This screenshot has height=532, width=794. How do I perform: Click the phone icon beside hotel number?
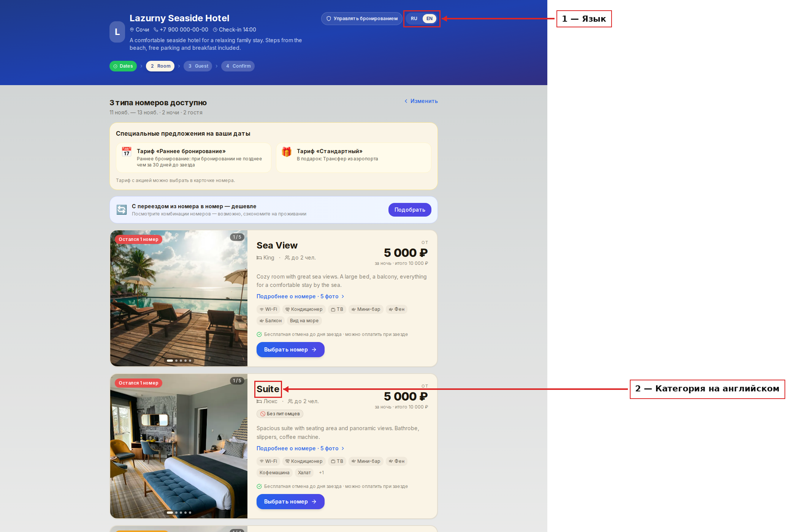(x=156, y=30)
